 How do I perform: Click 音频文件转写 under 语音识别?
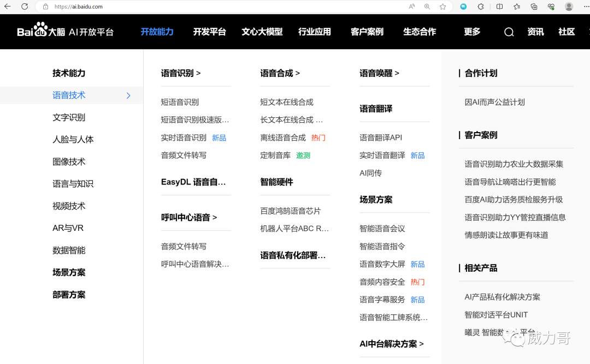184,156
